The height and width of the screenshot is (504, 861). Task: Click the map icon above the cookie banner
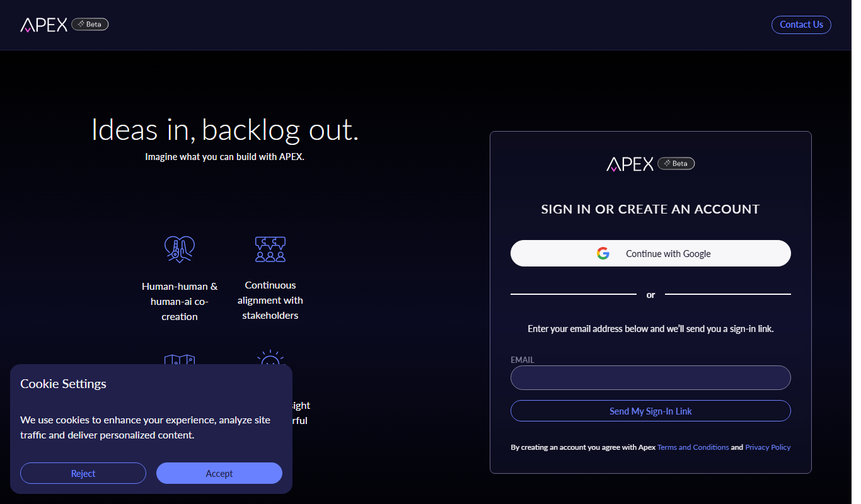180,359
